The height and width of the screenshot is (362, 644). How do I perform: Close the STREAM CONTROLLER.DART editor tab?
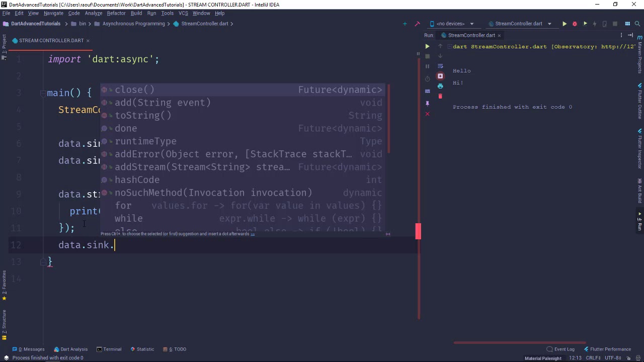click(88, 41)
